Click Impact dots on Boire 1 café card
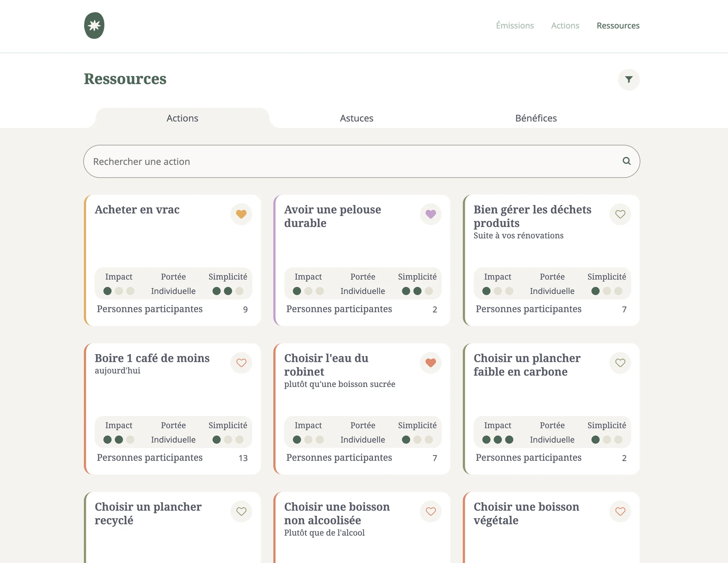This screenshot has width=728, height=563. point(119,440)
